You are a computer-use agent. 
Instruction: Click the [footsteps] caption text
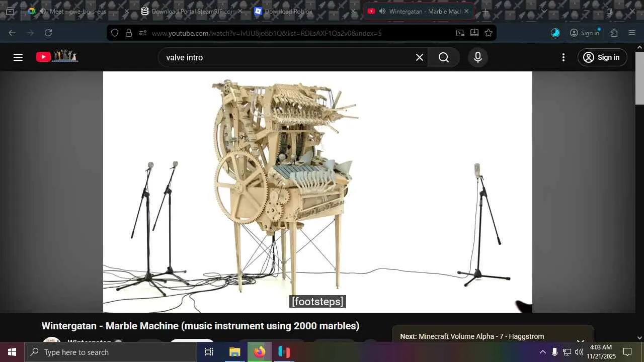[317, 302]
